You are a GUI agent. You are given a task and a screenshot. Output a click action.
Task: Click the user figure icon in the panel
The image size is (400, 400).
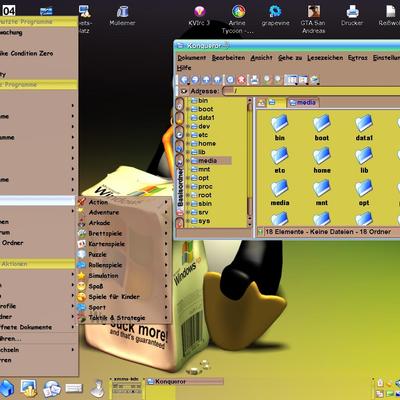click(97, 389)
